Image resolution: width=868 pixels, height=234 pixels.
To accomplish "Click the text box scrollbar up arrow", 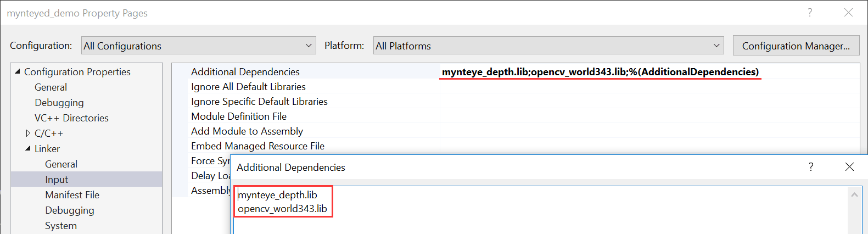I will pyautogui.click(x=854, y=195).
